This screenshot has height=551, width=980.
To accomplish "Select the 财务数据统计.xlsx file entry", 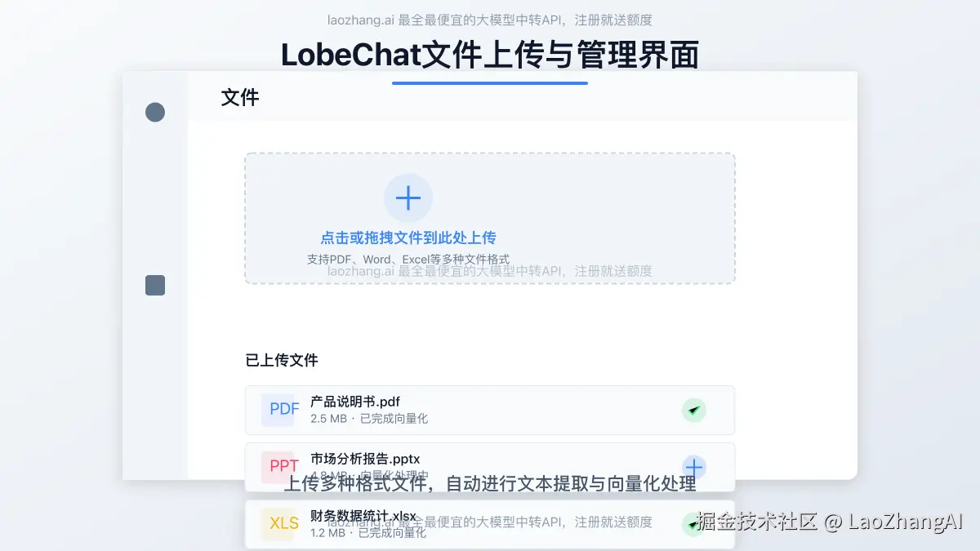I will coord(490,522).
